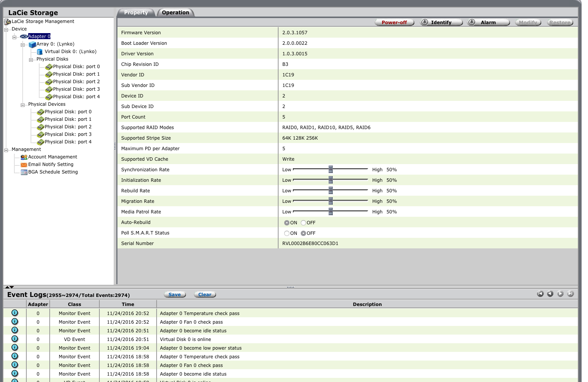This screenshot has height=382, width=588.
Task: Save the event logs
Action: (x=175, y=295)
